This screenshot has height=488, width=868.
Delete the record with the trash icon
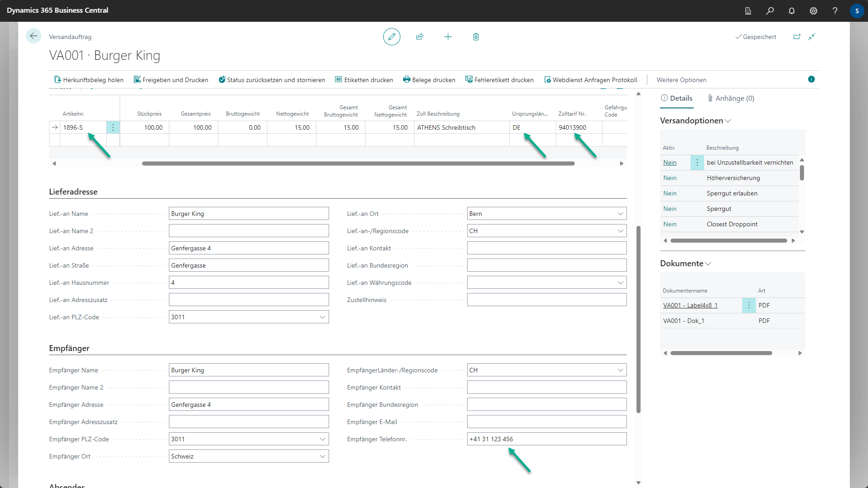tap(476, 37)
